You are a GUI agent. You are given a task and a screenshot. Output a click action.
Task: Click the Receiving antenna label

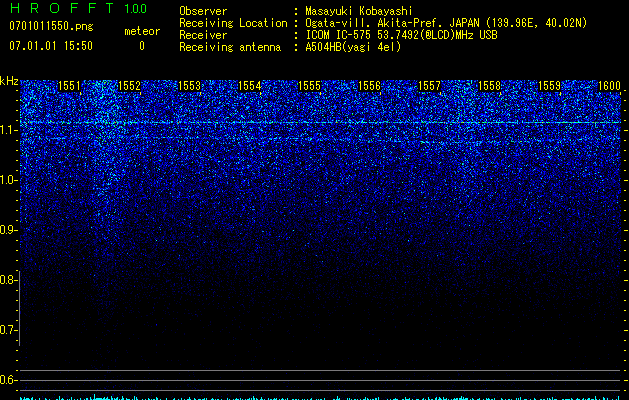[x=230, y=47]
